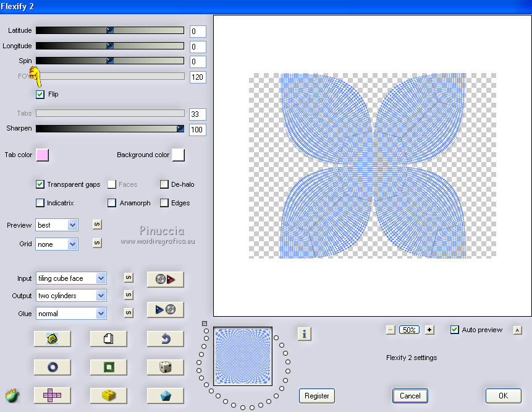Click the blue undo arrow button
This screenshot has height=412, width=532.
(x=165, y=338)
